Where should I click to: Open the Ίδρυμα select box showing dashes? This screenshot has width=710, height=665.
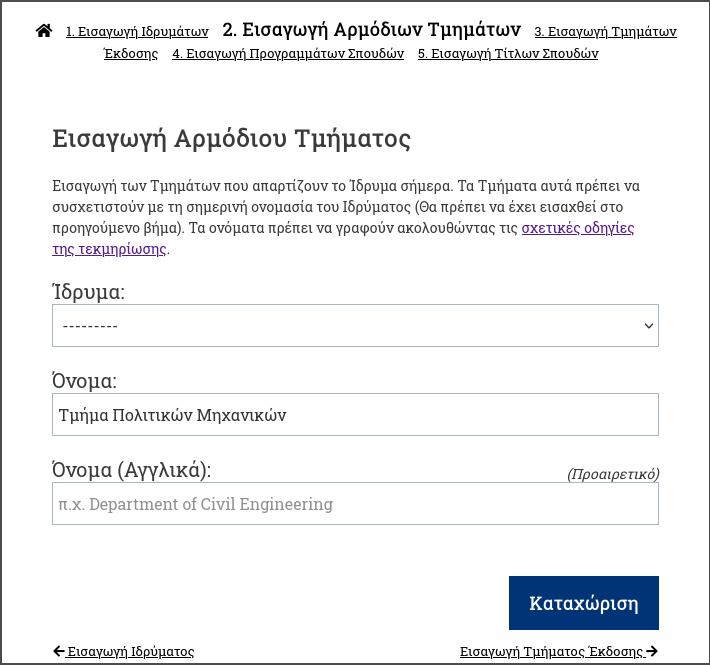(355, 325)
